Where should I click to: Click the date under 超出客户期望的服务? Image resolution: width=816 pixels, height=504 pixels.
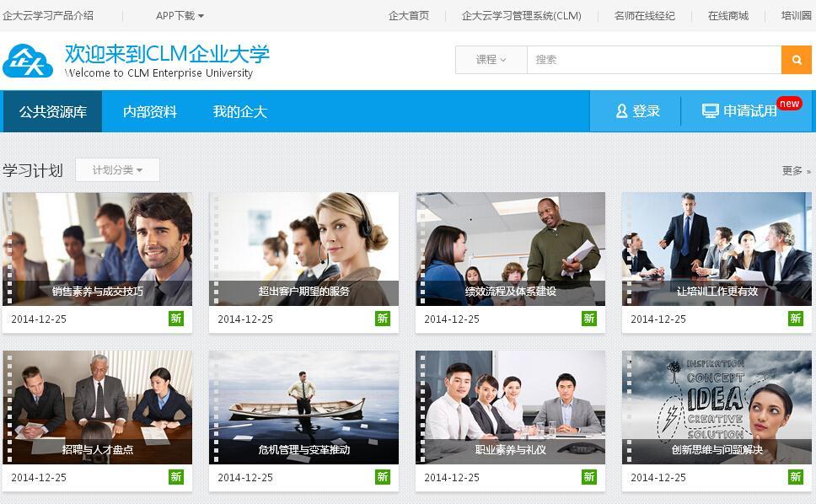click(245, 319)
